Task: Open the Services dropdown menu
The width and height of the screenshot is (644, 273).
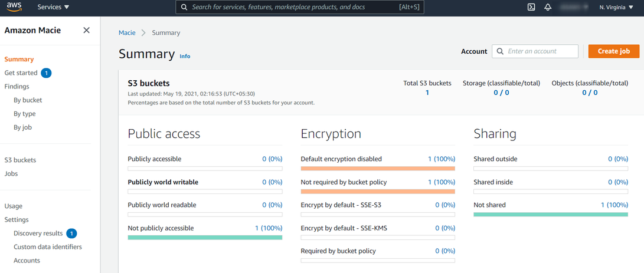Action: click(53, 8)
